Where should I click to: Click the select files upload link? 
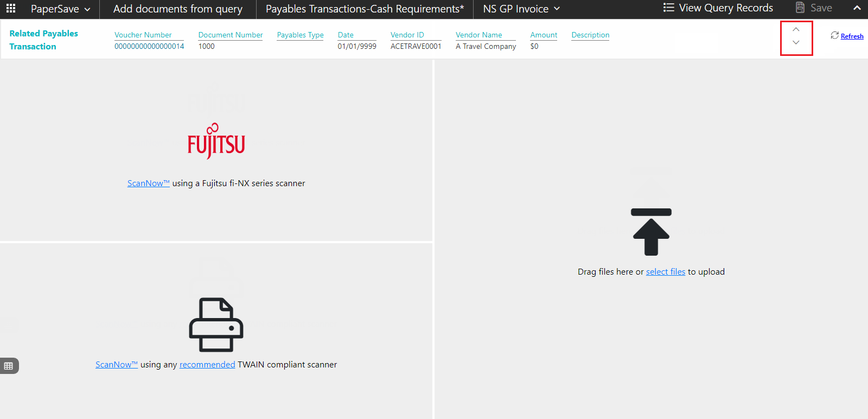click(665, 272)
